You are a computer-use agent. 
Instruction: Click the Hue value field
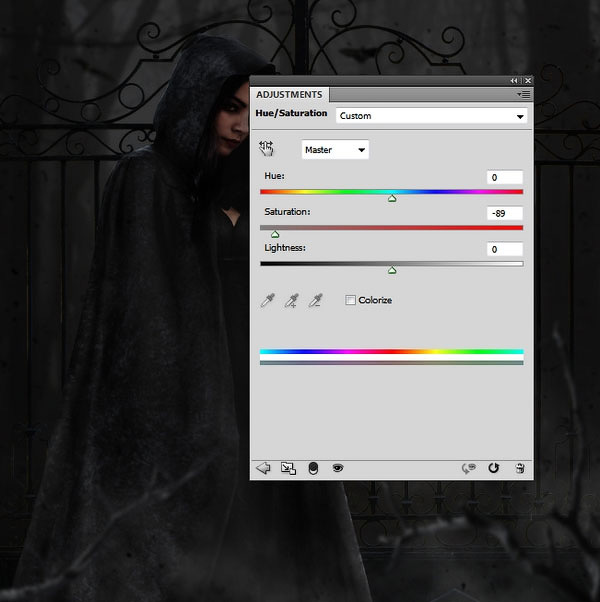pos(505,177)
